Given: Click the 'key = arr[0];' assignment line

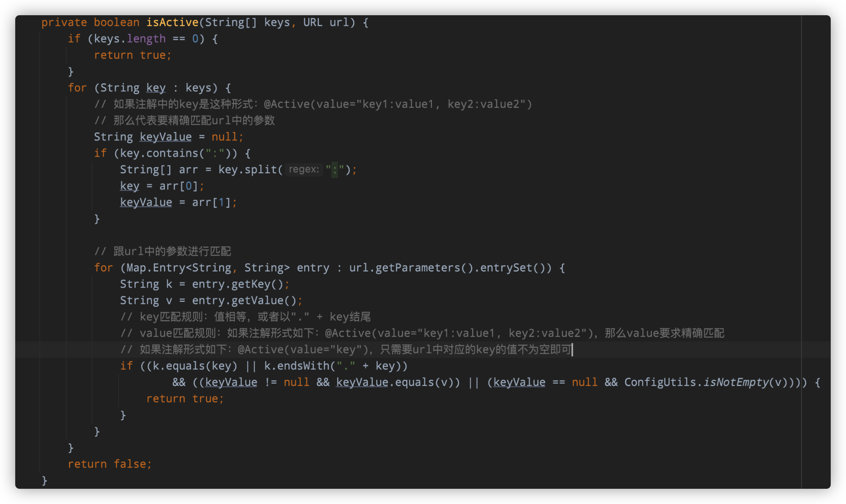Looking at the screenshot, I should pyautogui.click(x=162, y=186).
